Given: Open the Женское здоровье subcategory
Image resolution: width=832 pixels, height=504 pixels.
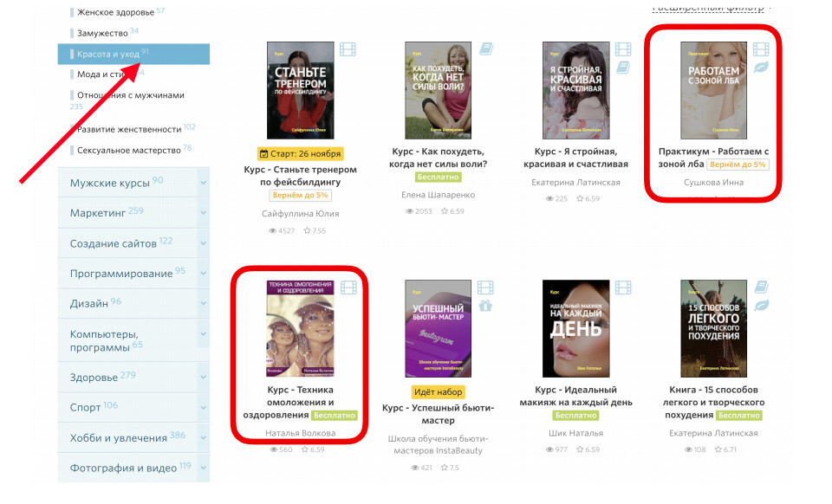Looking at the screenshot, I should click(115, 12).
